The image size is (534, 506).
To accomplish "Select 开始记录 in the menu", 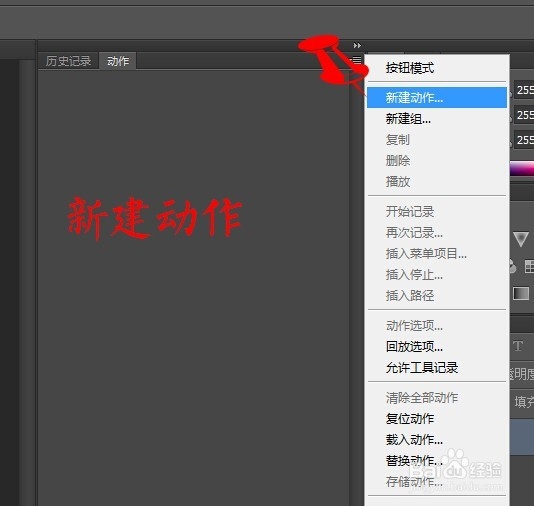I will point(437,211).
